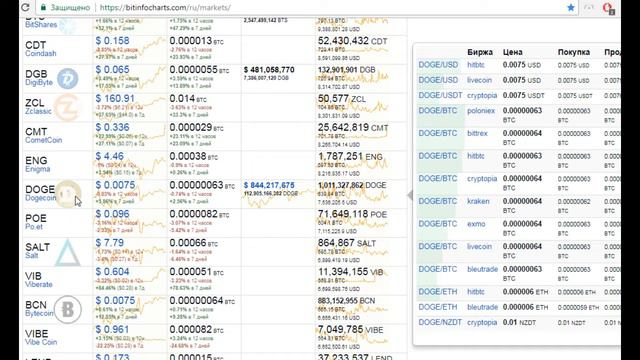Open the red browser extension icon

[x=608, y=8]
